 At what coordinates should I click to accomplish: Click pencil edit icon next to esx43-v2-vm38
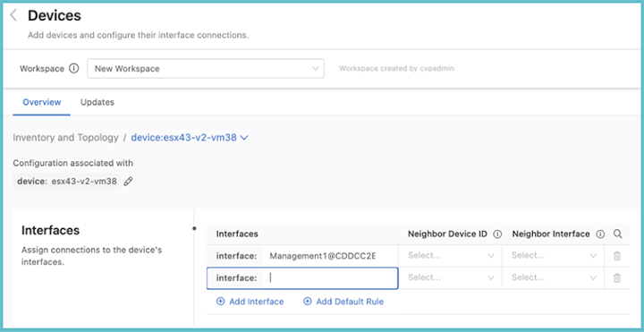click(x=129, y=181)
